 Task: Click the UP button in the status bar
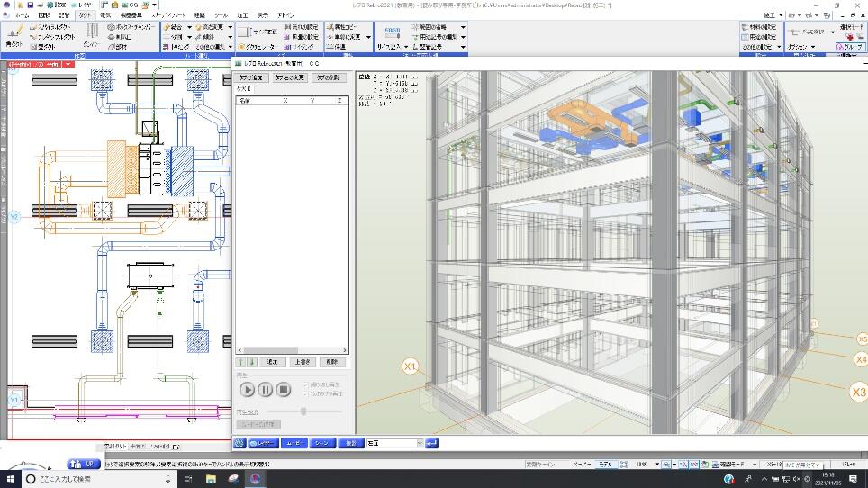click(84, 464)
